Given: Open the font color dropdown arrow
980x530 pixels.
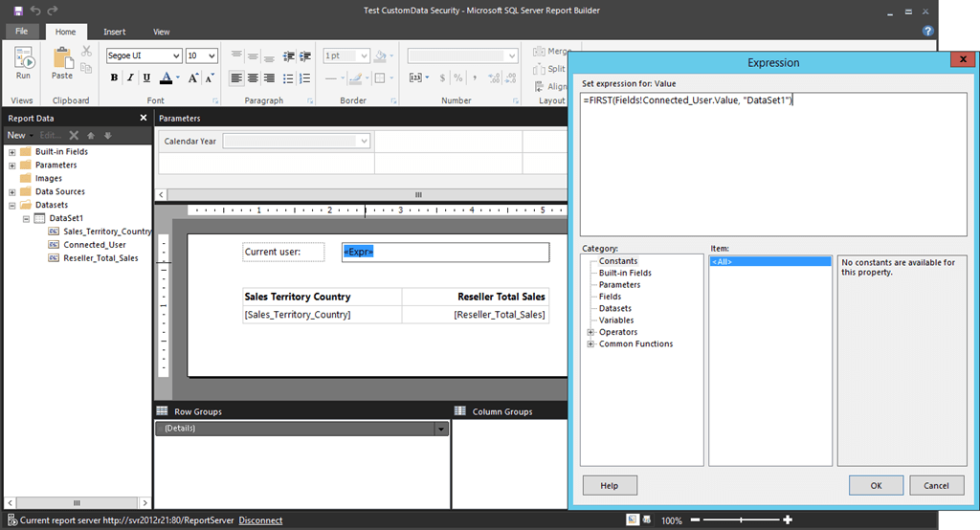Looking at the screenshot, I should pos(178,77).
